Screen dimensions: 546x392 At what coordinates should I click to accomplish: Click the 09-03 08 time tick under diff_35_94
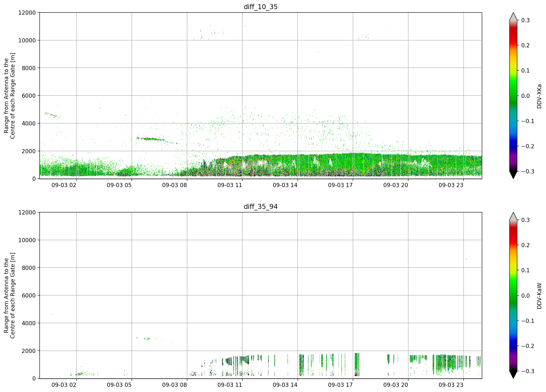(x=175, y=385)
